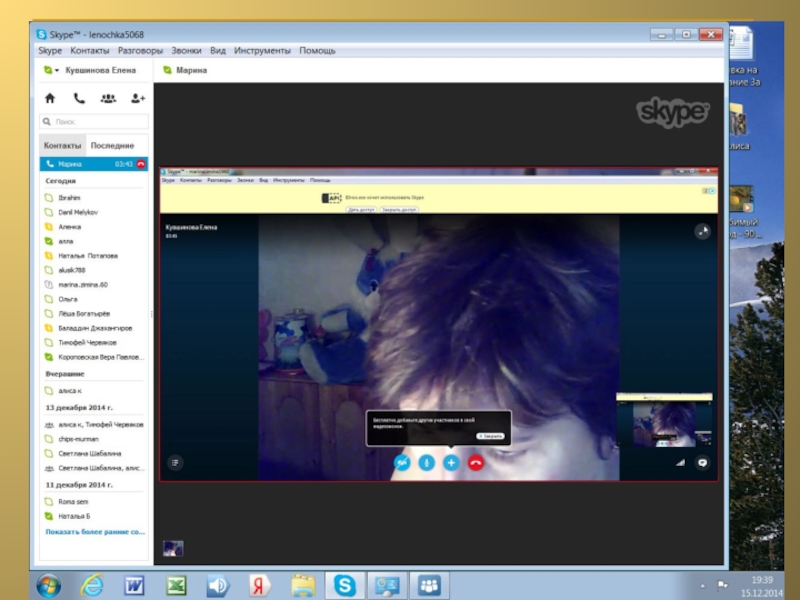This screenshot has width=800, height=600.
Task: Close the add-participants tooltip via Закрыть
Action: 491,436
